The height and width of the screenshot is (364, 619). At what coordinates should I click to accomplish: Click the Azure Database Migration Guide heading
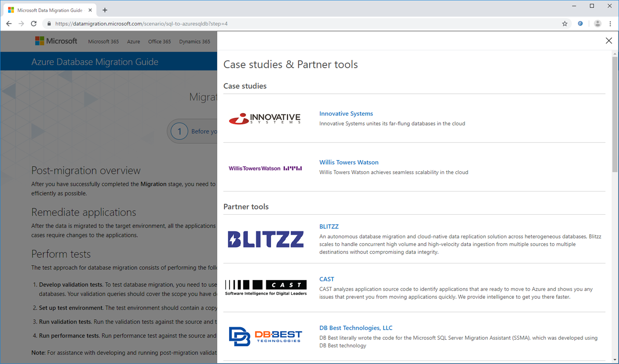click(95, 62)
